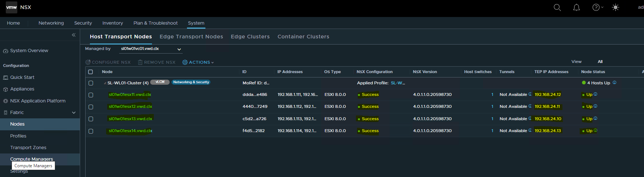The width and height of the screenshot is (644, 177).
Task: Select checkbox for sl01w01esx13.vwd.clx
Action: tap(91, 119)
